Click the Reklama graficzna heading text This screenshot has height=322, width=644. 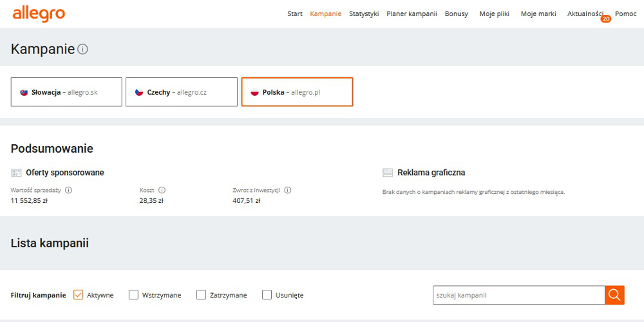coord(431,173)
